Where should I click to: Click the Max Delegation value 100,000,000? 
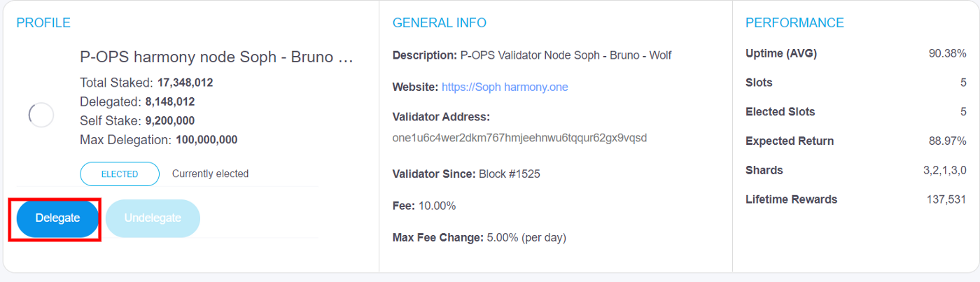(x=206, y=140)
